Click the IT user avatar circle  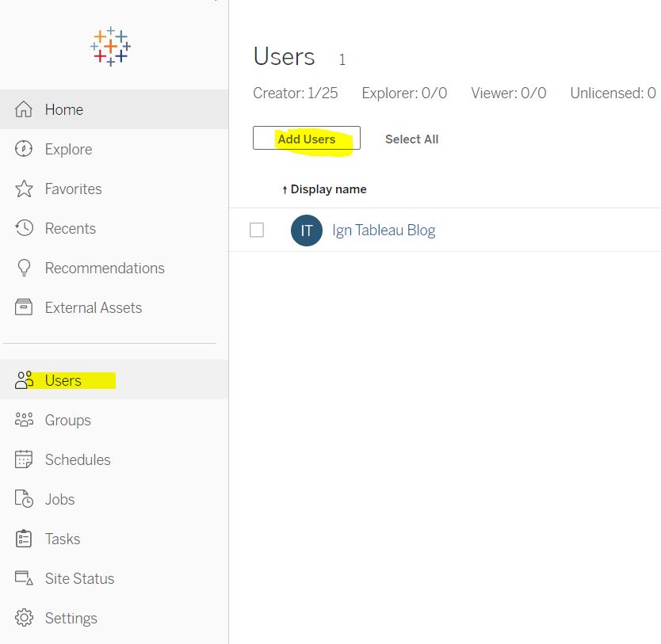pyautogui.click(x=307, y=231)
